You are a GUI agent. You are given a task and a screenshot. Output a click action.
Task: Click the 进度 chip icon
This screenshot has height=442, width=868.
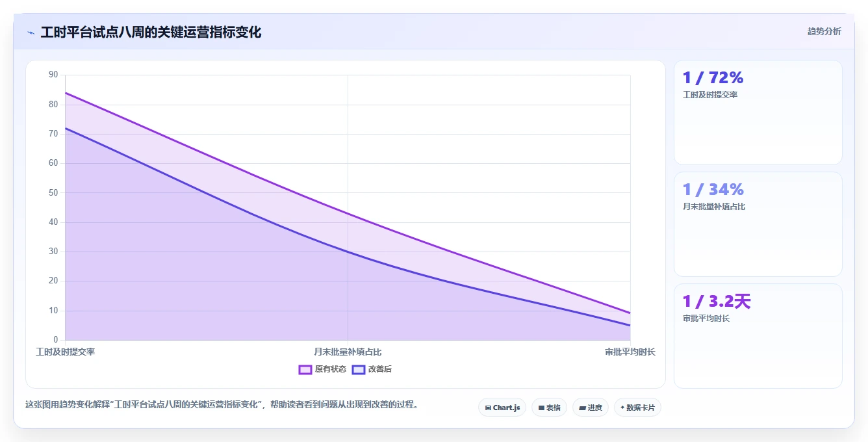tap(582, 408)
